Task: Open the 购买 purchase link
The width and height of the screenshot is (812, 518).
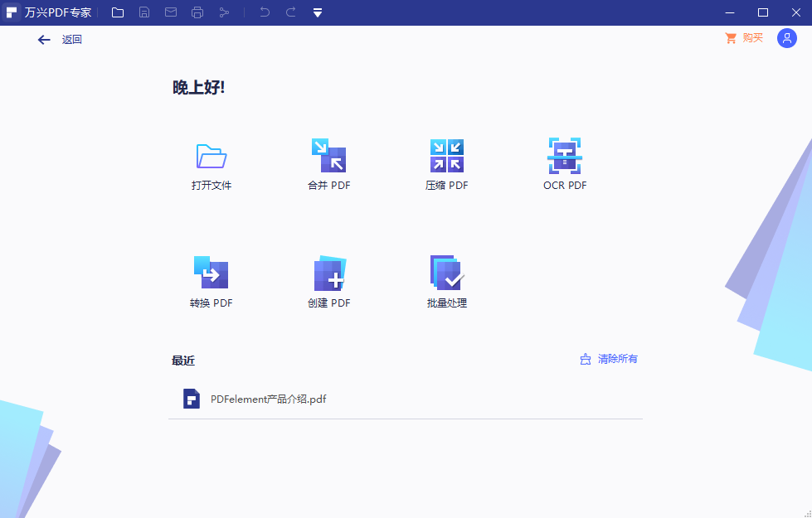Action: tap(751, 37)
